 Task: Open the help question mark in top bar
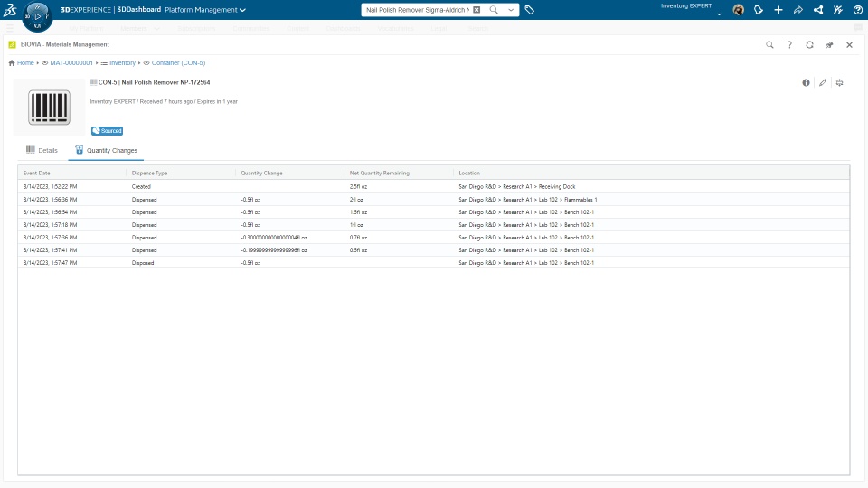click(858, 10)
